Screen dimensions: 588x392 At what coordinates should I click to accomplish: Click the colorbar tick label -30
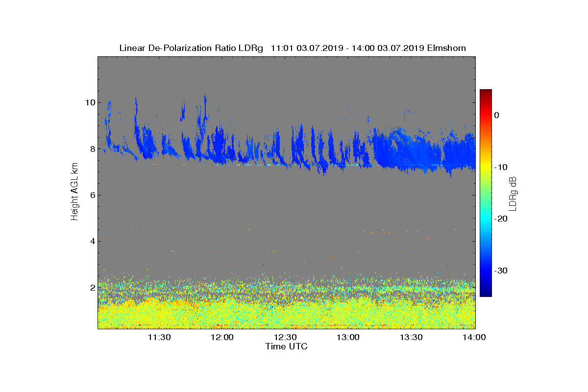[x=501, y=270]
